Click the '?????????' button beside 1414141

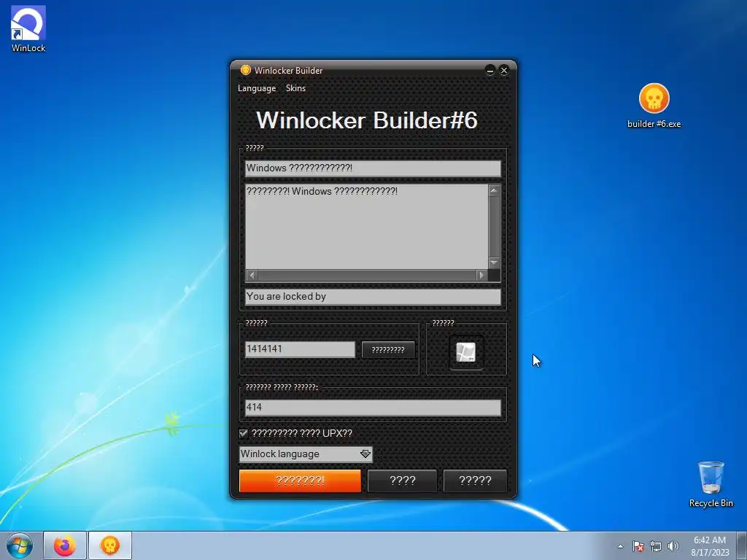pos(388,349)
